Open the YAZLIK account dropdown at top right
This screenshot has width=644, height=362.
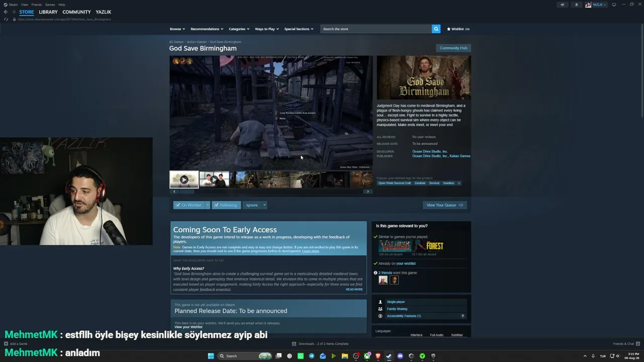pyautogui.click(x=596, y=5)
